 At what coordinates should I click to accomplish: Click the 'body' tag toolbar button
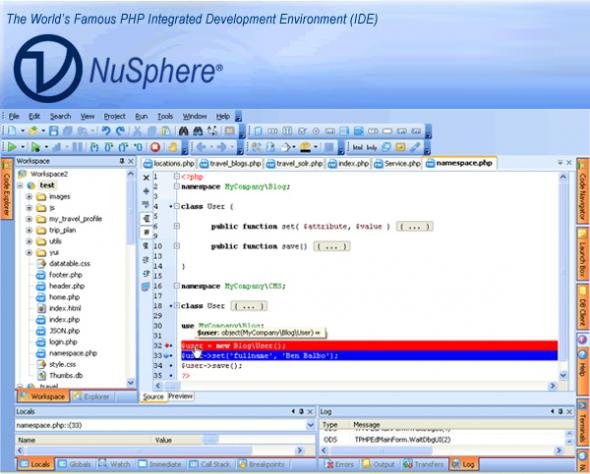click(x=372, y=147)
